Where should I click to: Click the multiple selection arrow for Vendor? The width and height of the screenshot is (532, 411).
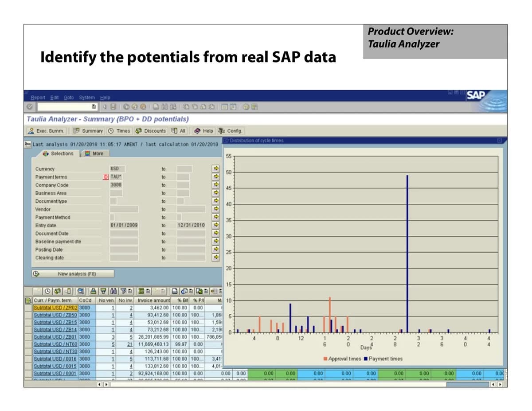point(216,209)
